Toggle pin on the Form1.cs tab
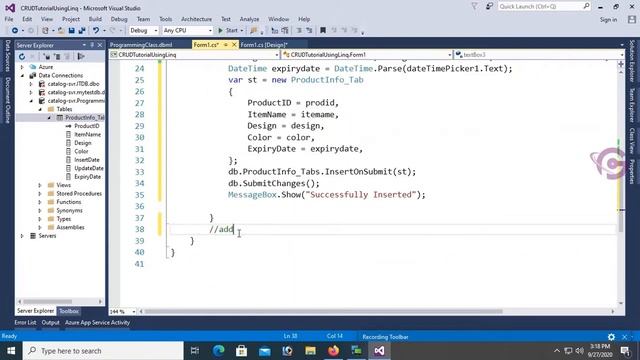The height and width of the screenshot is (360, 640). [226, 45]
